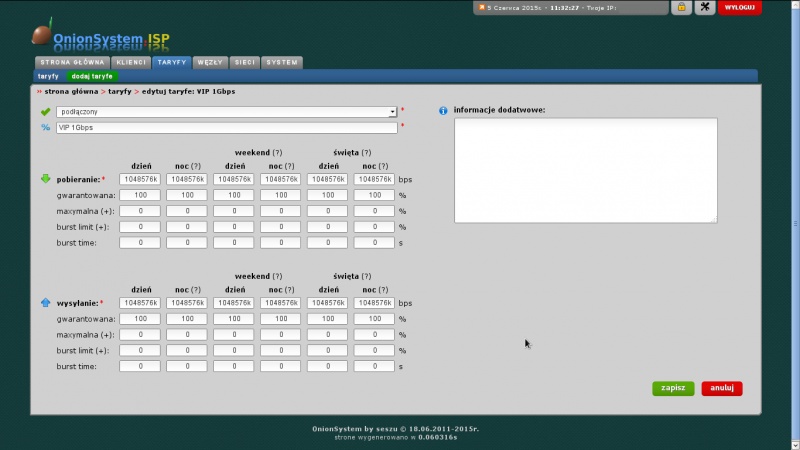Click the informacje dodatkowe: label
This screenshot has height=450, width=800.
499,110
